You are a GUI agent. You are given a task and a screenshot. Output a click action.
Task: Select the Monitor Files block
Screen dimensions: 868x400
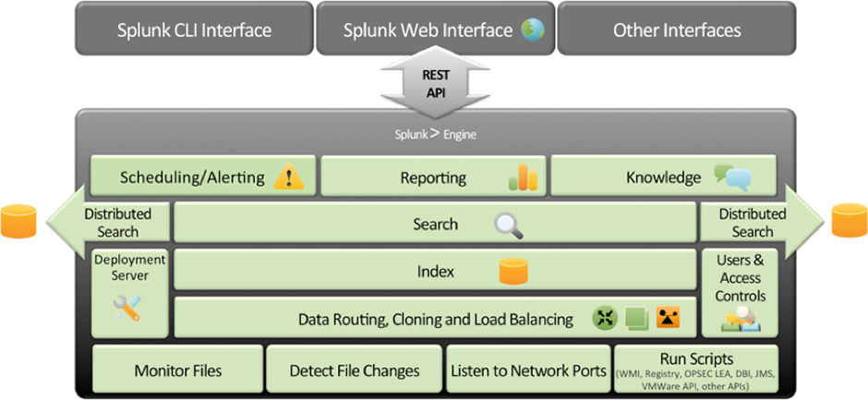pyautogui.click(x=177, y=370)
